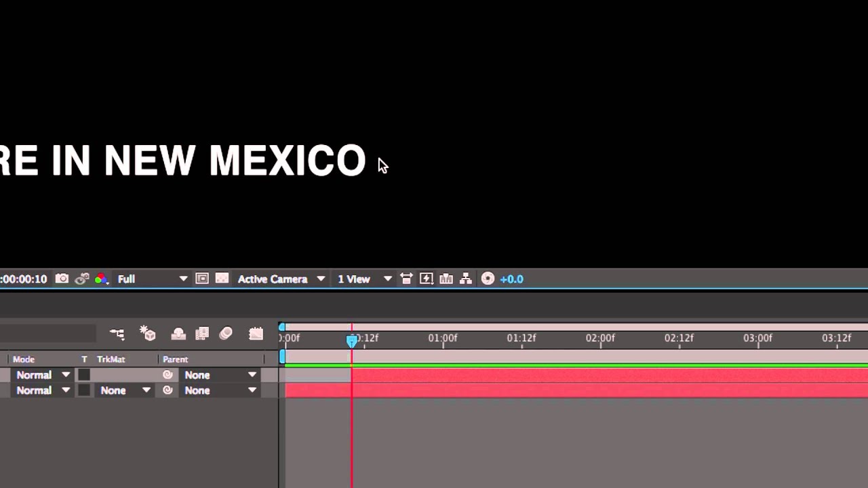
Task: Toggle Preserve Transparency on the second layer
Action: pyautogui.click(x=84, y=390)
